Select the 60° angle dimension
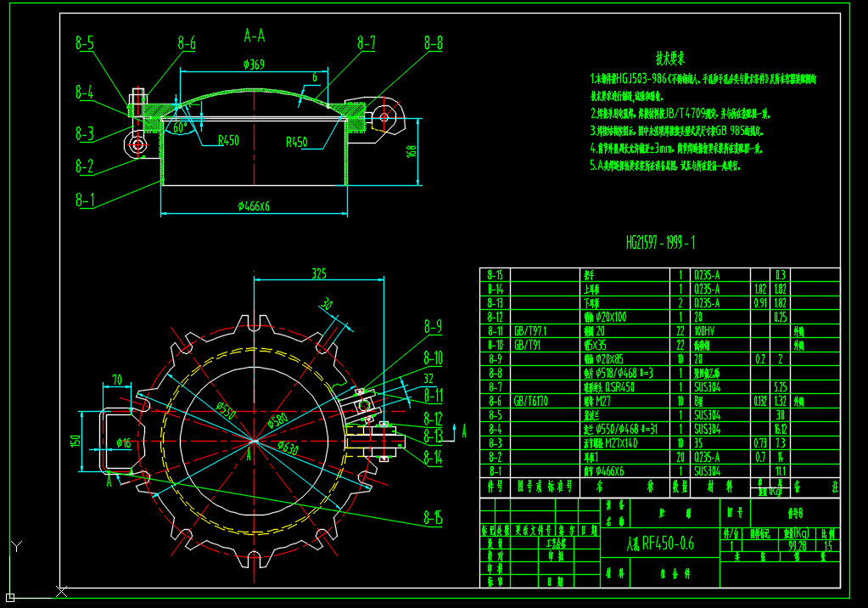 179,127
